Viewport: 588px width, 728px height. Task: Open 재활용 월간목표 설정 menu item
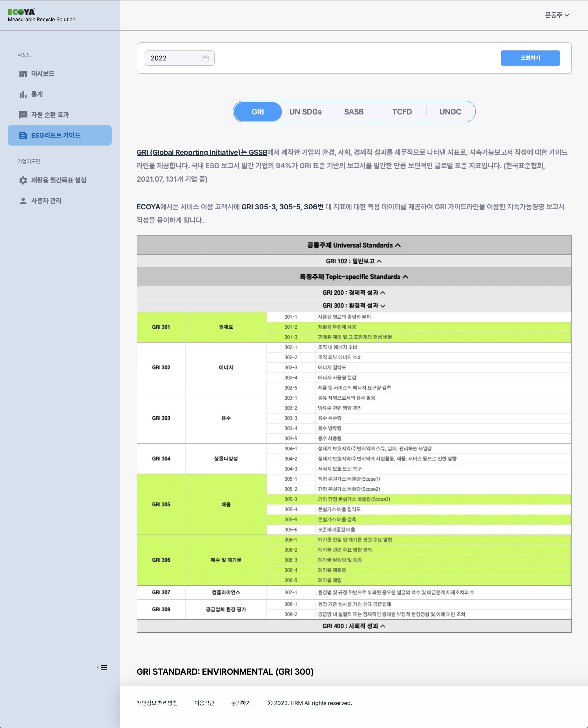pyautogui.click(x=60, y=180)
